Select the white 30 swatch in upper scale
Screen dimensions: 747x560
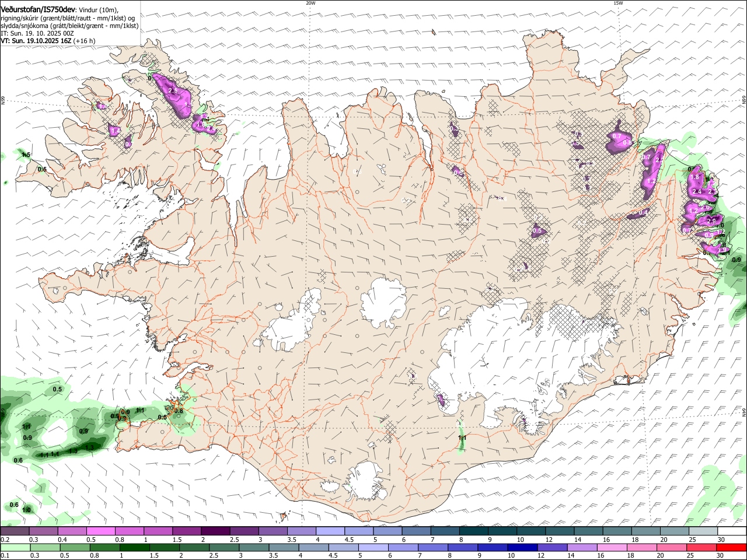pos(732,531)
